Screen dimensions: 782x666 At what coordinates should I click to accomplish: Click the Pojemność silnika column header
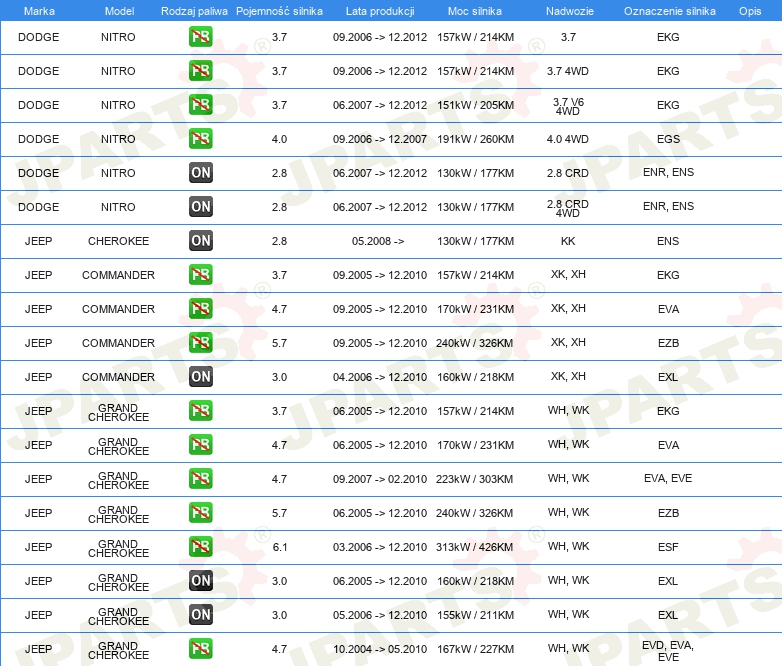pyautogui.click(x=279, y=11)
